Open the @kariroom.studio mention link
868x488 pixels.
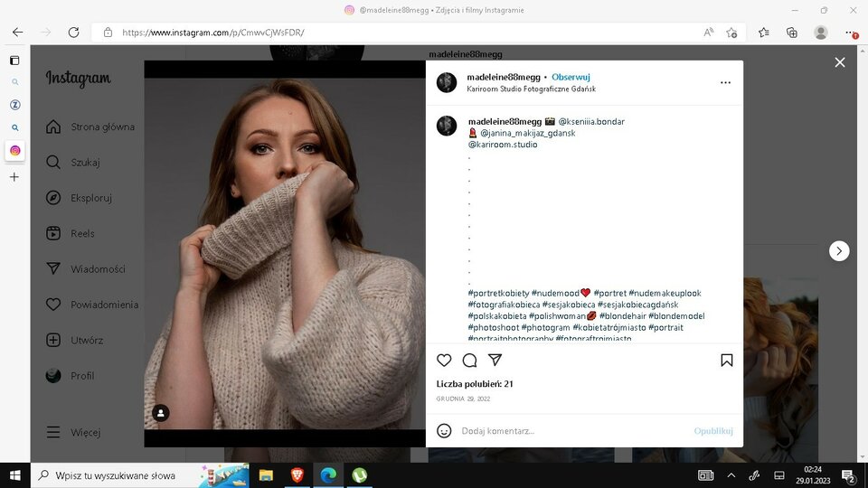(503, 145)
